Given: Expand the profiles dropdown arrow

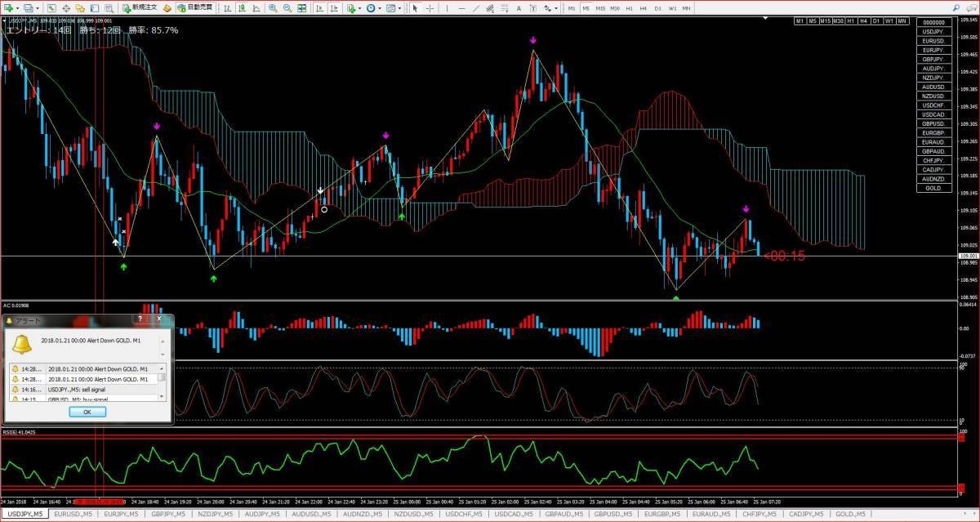Looking at the screenshot, I should (38, 7).
